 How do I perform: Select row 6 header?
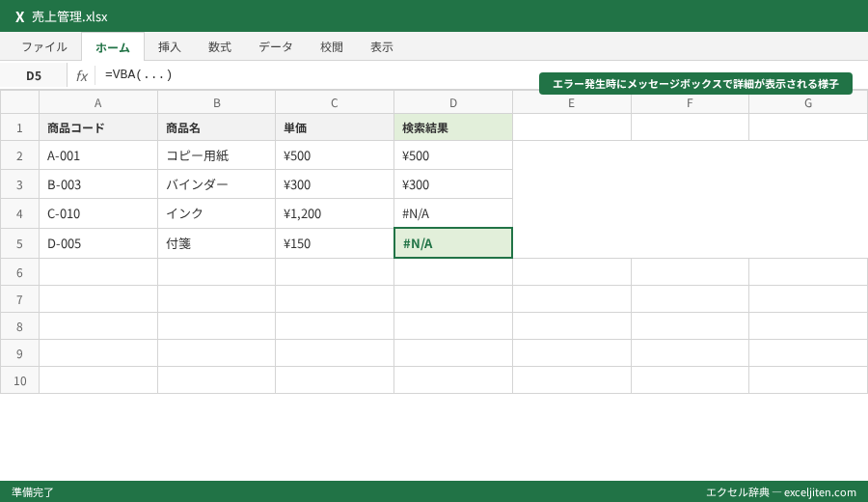click(19, 272)
